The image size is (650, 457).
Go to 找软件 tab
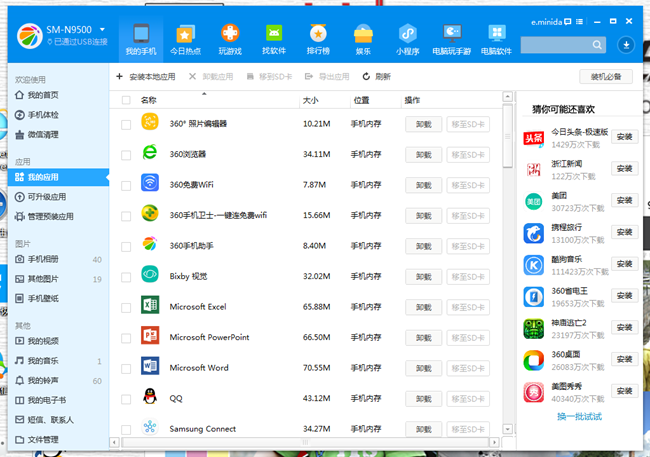tap(274, 40)
